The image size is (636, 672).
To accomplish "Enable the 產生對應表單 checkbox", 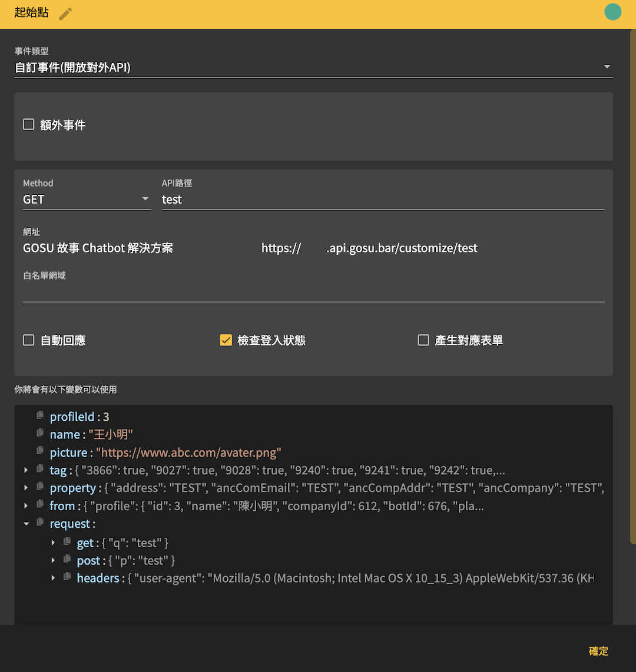I will click(423, 340).
